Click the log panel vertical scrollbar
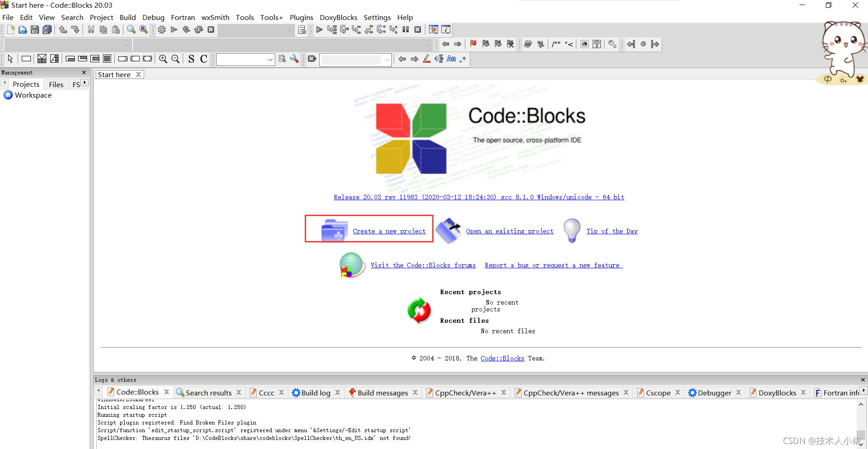868x449 pixels. coord(861,424)
